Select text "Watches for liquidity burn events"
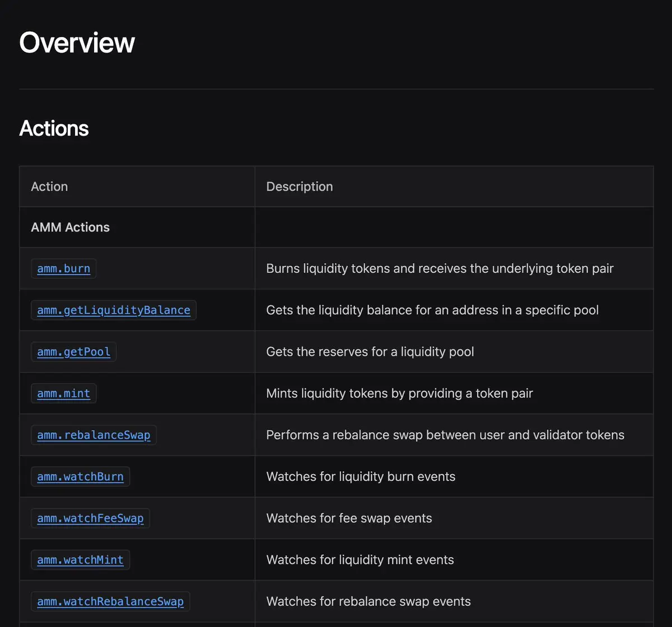 click(x=361, y=476)
